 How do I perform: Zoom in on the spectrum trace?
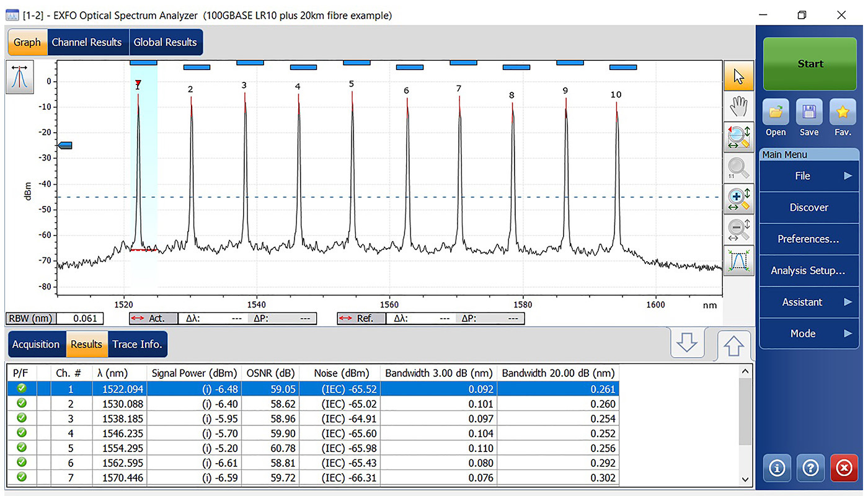tap(738, 198)
